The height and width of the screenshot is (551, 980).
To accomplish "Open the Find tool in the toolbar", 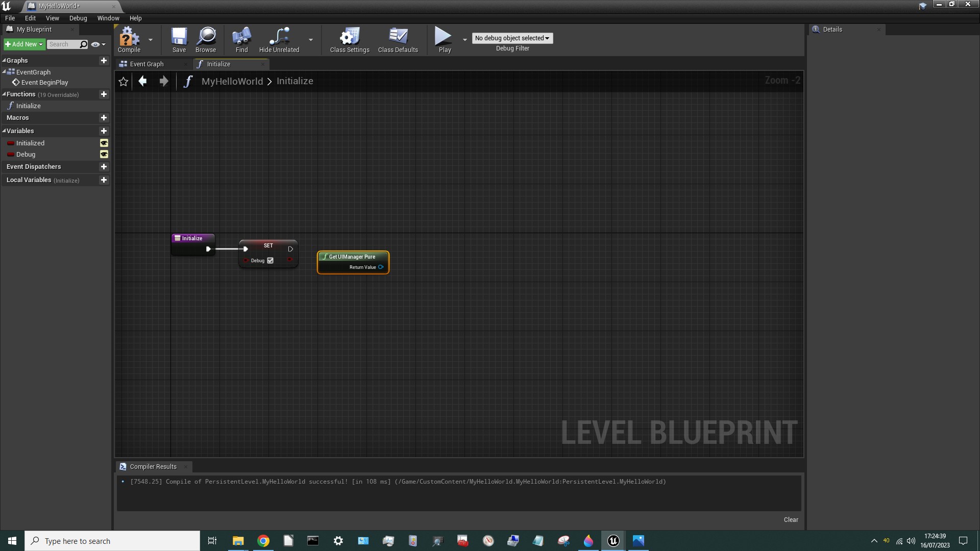I will pyautogui.click(x=241, y=40).
